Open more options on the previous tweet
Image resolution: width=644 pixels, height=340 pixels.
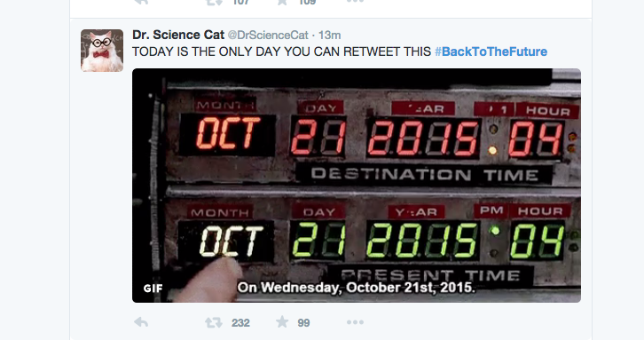click(355, 1)
